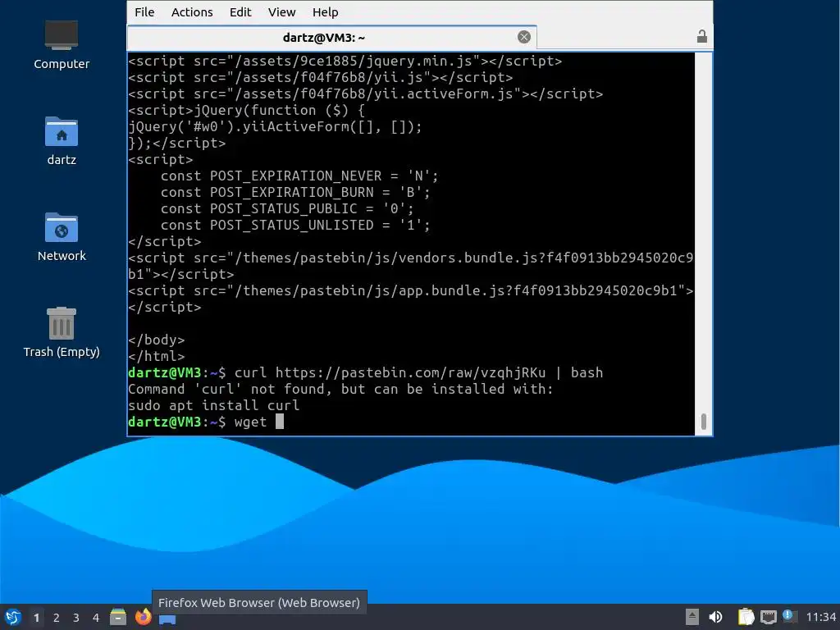This screenshot has height=630, width=840.
Task: Switch to workspace 4
Action: click(96, 618)
